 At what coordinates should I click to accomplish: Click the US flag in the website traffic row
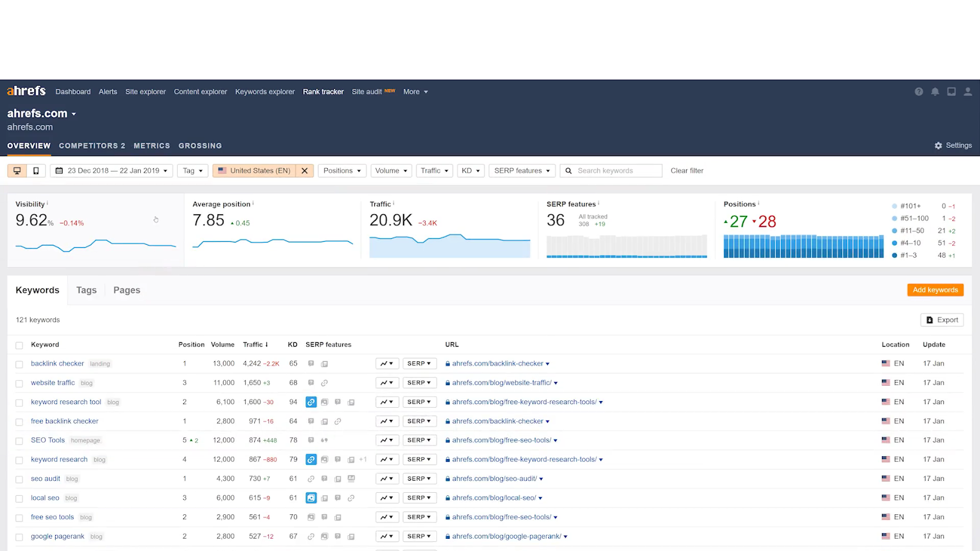[x=886, y=383]
